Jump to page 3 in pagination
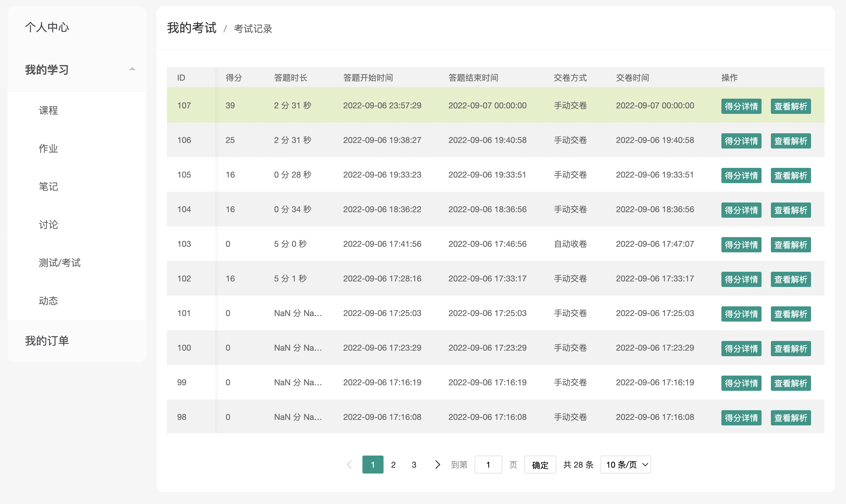The height and width of the screenshot is (504, 846). 414,465
